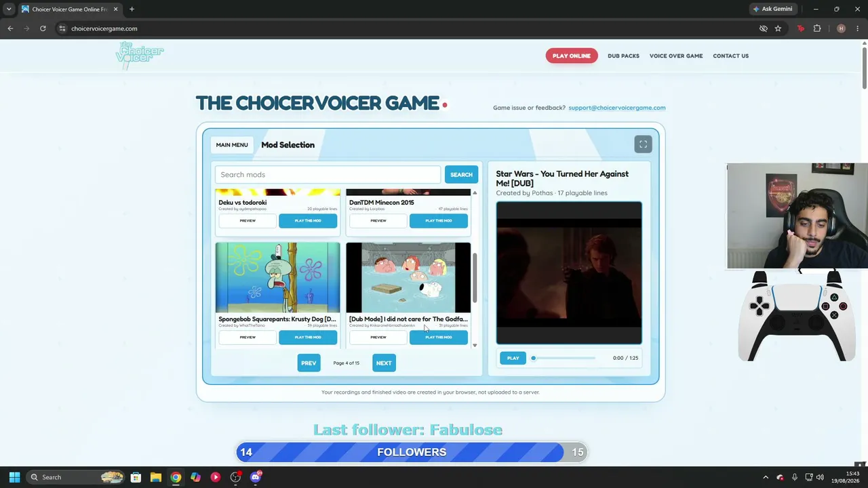Preview the DanTDM Minecon 2015 mod
This screenshot has width=868, height=488.
(x=378, y=220)
